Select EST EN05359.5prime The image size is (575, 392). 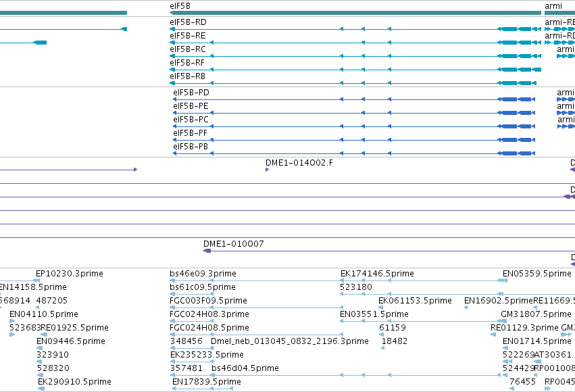tap(537, 274)
